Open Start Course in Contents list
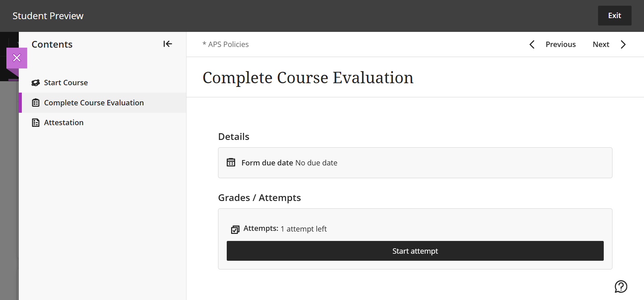The image size is (644, 300). click(66, 83)
